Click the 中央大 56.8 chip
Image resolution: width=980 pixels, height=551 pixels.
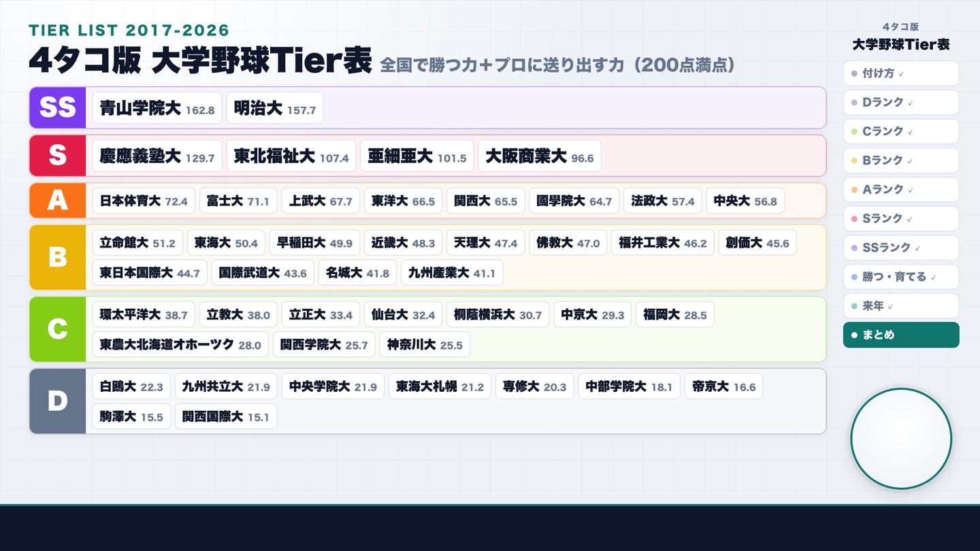(745, 201)
